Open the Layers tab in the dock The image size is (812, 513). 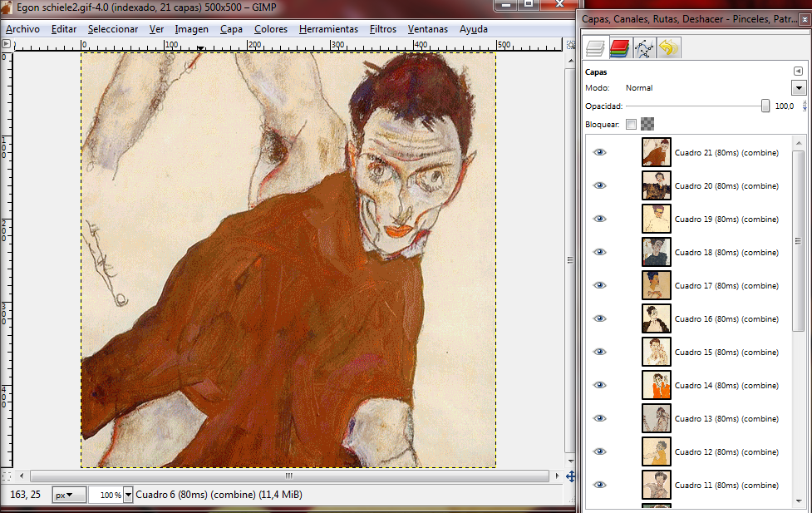[596, 49]
